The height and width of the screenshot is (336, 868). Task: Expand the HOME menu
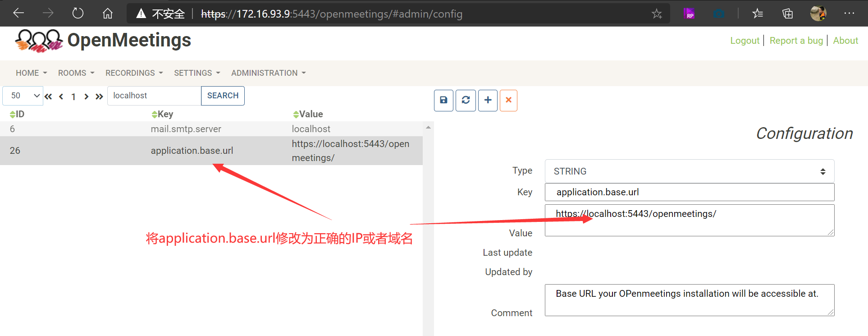(x=31, y=73)
